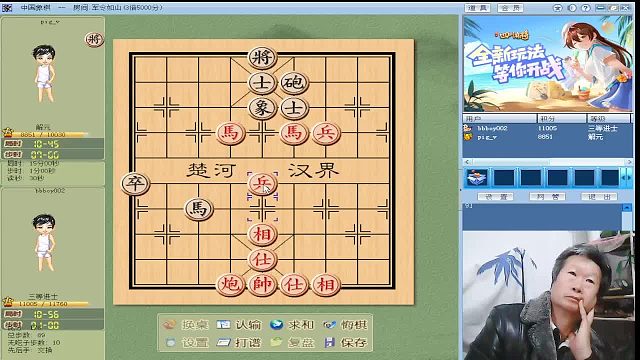Select the red 仕 right of the 帥
Viewport: 640px width, 360px height.
tap(294, 284)
